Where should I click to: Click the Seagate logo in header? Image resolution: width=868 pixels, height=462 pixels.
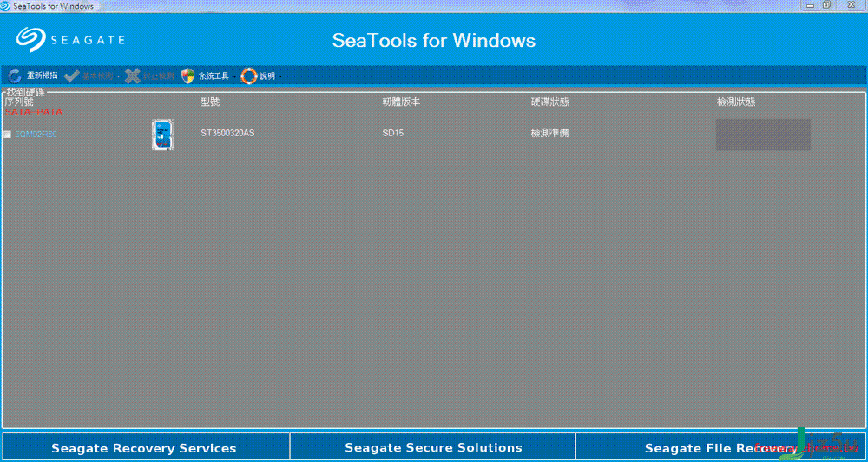point(70,40)
